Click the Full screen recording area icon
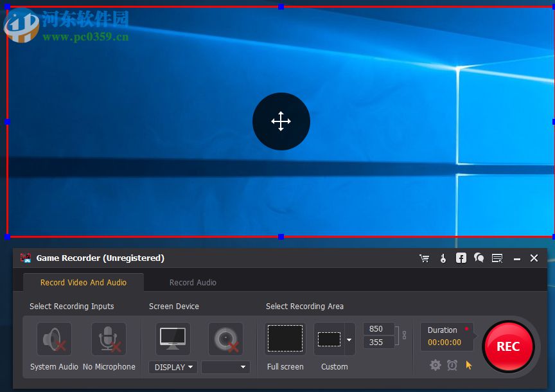Viewport: 555px width, 392px height. tap(285, 339)
